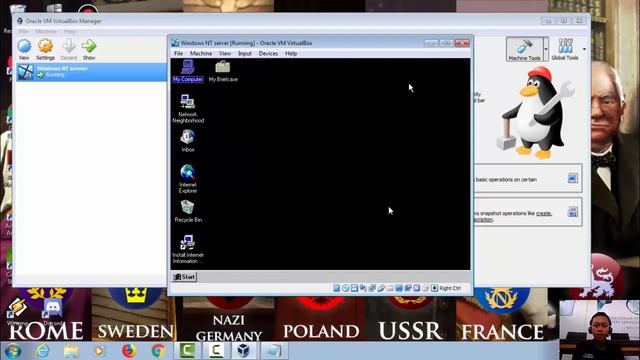Select My Computer icon on guest desktop
The width and height of the screenshot is (640, 360).
(188, 71)
